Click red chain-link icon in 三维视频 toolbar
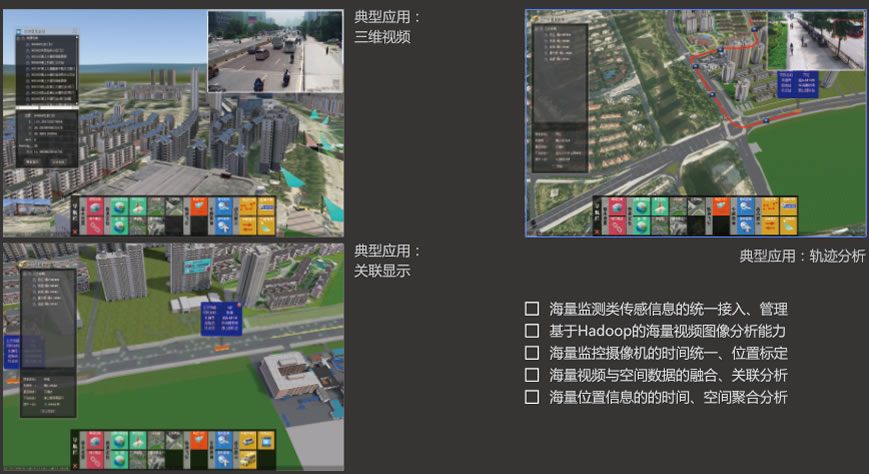The image size is (869, 474). 95,226
